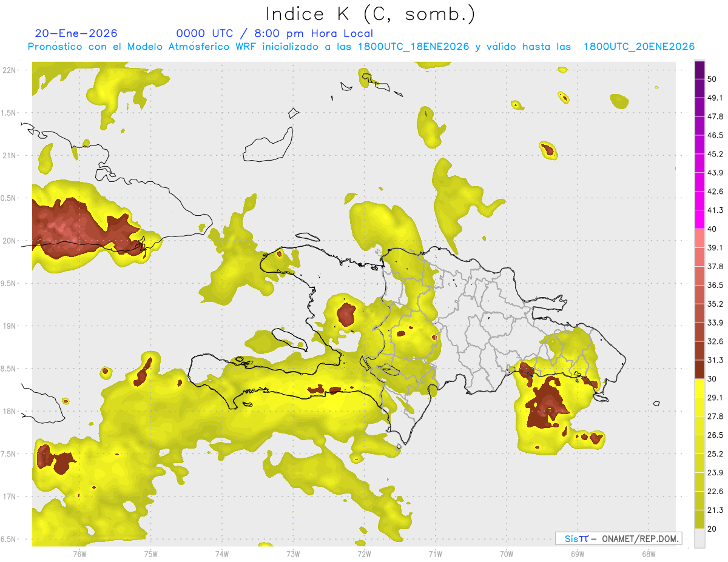Click the gray legend swatch below 20

[699, 538]
